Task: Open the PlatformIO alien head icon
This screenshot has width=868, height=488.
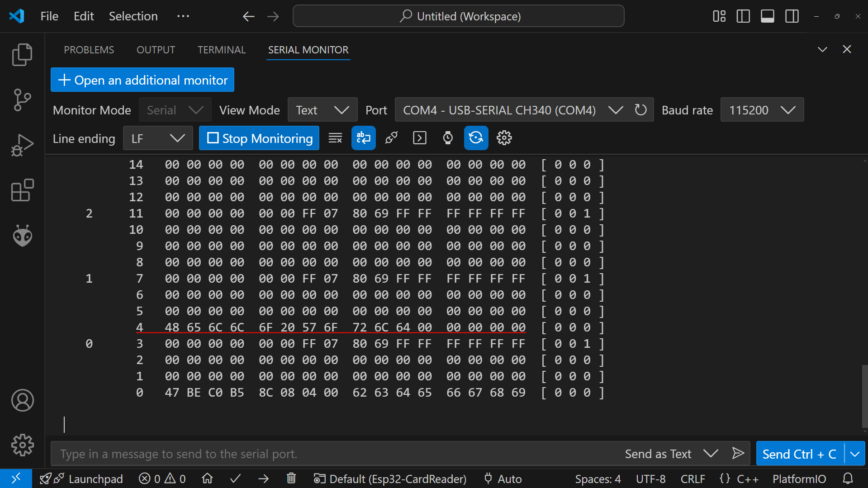Action: click(22, 236)
